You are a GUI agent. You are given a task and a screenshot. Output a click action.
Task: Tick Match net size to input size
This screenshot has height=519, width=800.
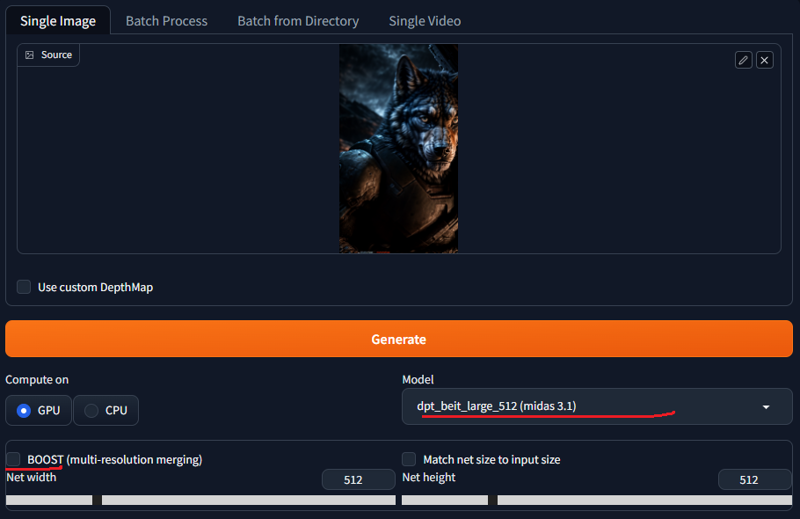coord(409,459)
